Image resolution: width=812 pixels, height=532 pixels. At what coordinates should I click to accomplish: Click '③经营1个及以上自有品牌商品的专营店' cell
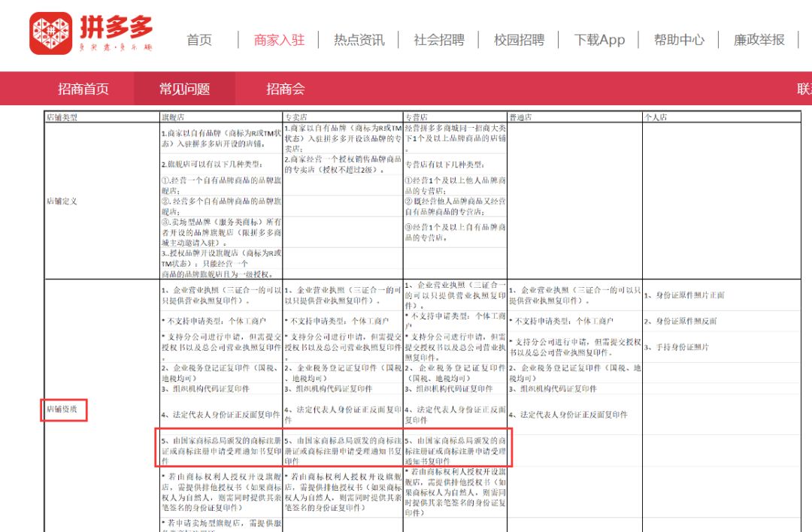click(456, 232)
